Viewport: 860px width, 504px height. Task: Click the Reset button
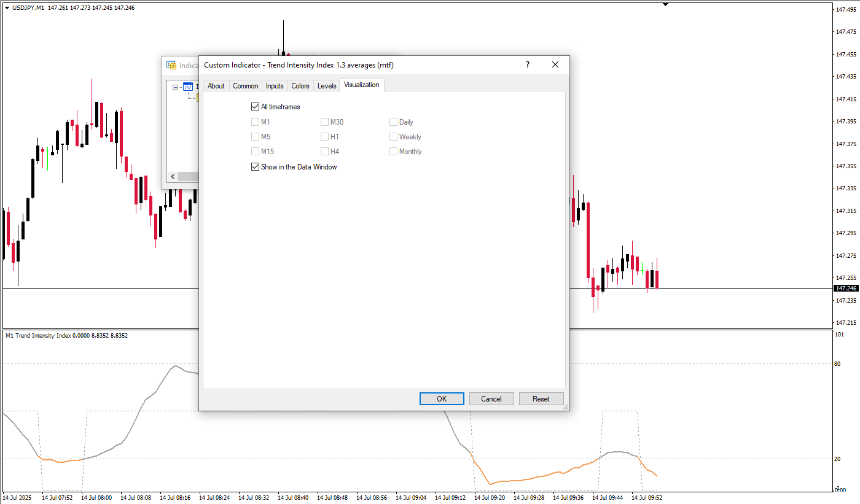541,399
